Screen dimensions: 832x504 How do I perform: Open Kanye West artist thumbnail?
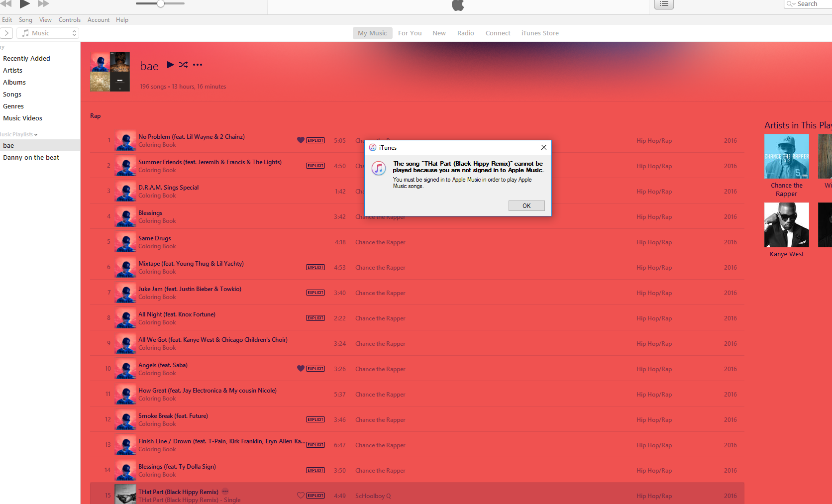pos(787,225)
